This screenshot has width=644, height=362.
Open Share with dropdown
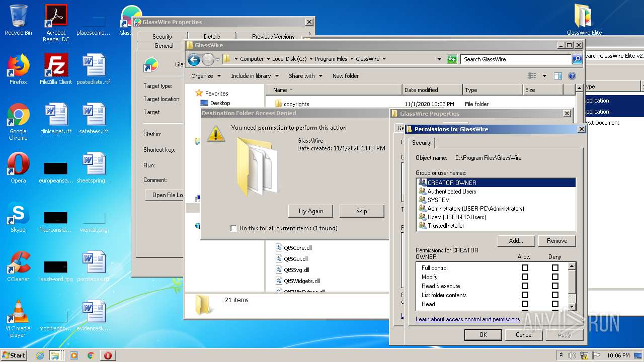pos(306,76)
